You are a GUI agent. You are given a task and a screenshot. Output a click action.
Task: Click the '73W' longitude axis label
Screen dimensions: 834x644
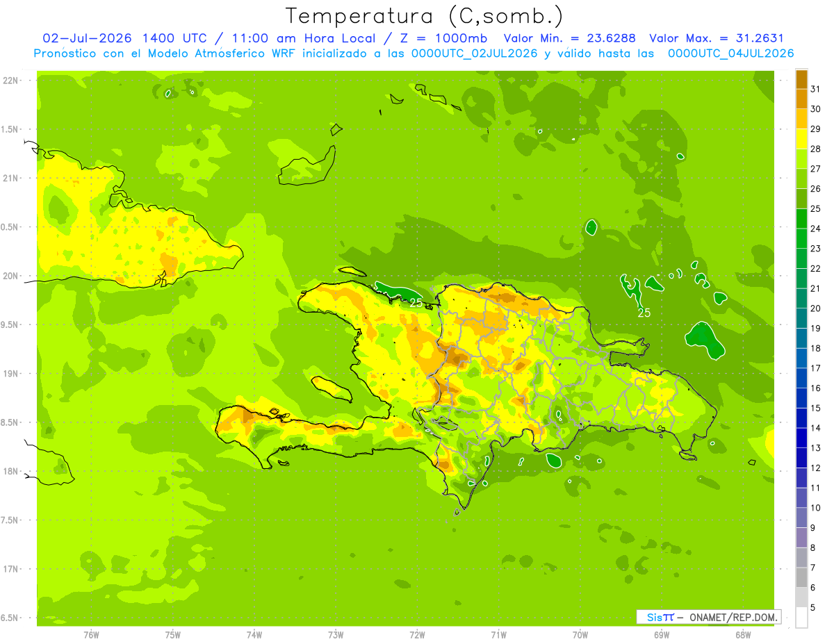click(336, 634)
